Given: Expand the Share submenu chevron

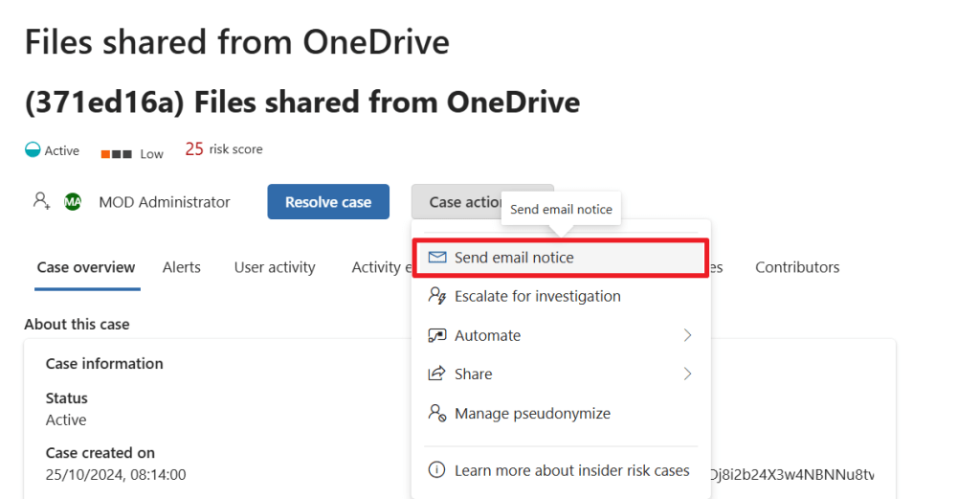Looking at the screenshot, I should (x=687, y=374).
